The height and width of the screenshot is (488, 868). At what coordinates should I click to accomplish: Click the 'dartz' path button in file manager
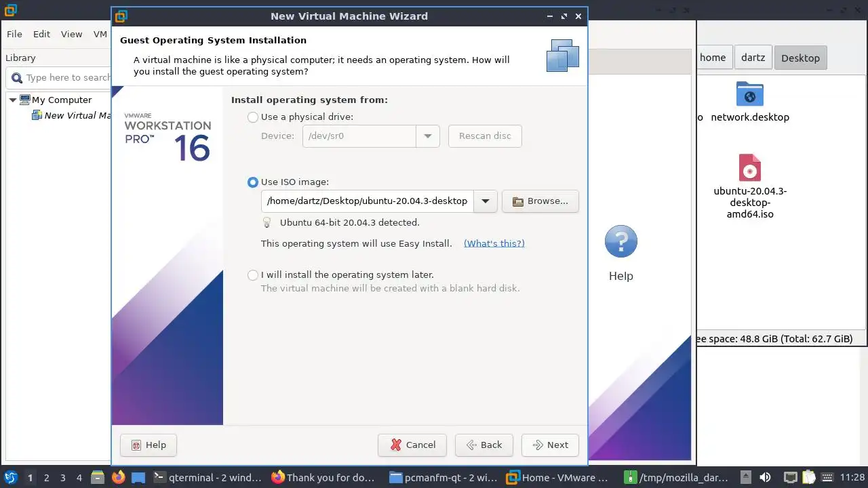(753, 58)
